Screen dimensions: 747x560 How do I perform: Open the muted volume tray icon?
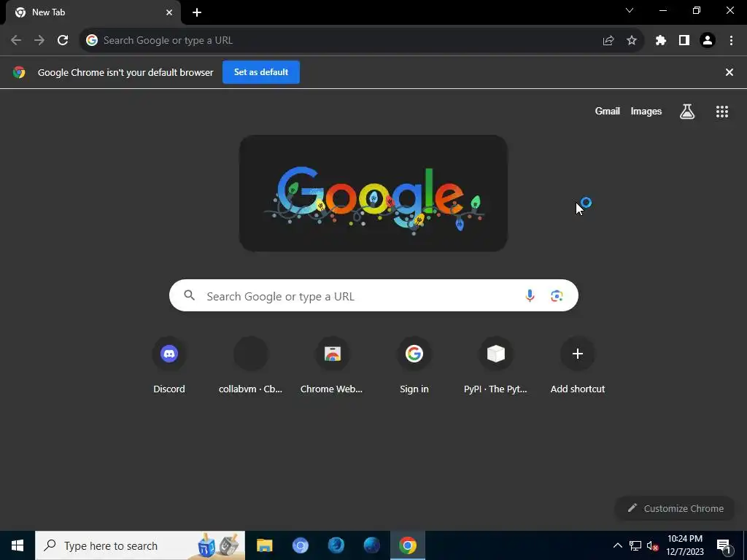(653, 545)
